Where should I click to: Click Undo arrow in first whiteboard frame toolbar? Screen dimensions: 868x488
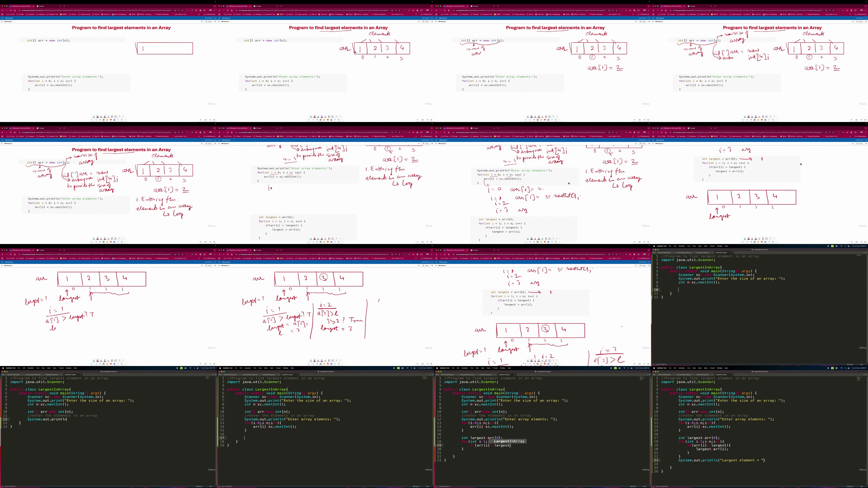[x=92, y=120]
